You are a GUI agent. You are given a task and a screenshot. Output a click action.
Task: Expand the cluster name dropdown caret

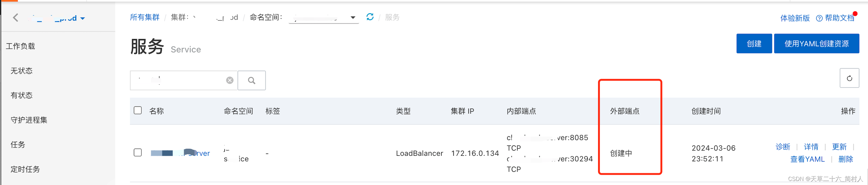click(x=83, y=19)
